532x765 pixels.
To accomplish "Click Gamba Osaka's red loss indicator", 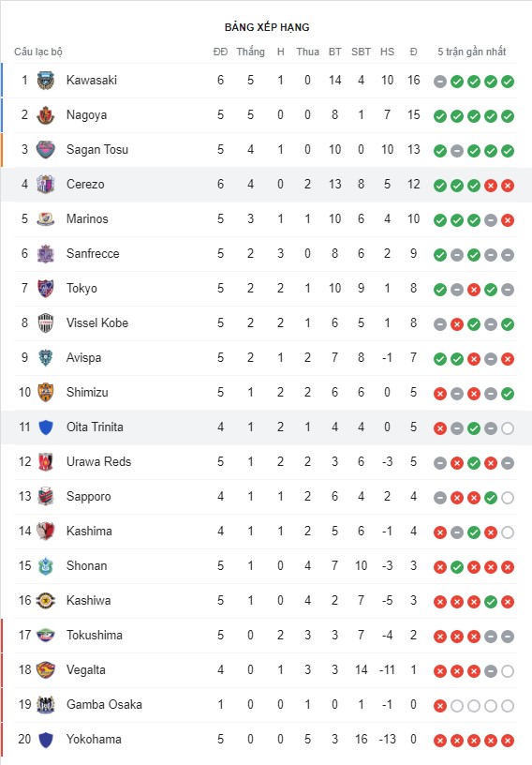I will click(440, 706).
